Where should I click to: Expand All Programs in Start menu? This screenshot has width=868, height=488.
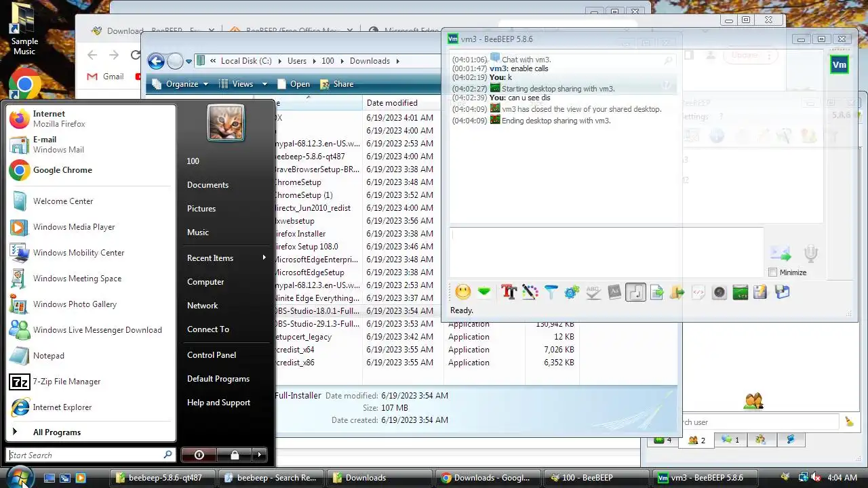pos(91,432)
